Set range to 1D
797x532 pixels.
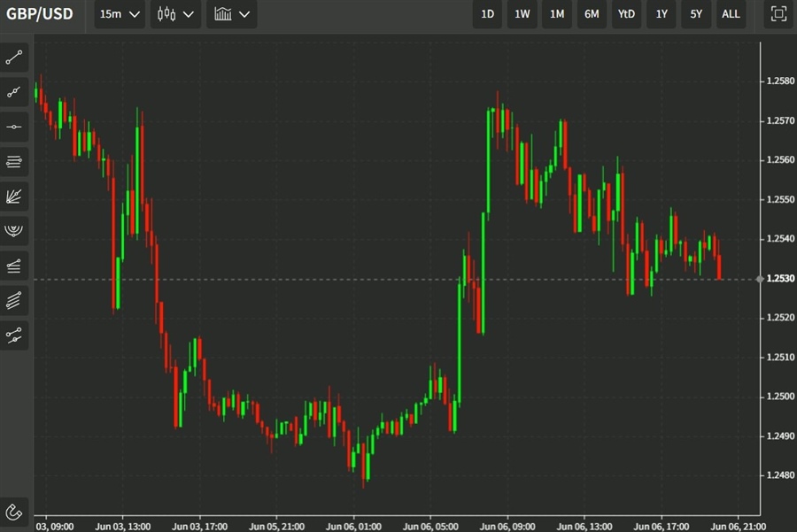click(x=487, y=14)
